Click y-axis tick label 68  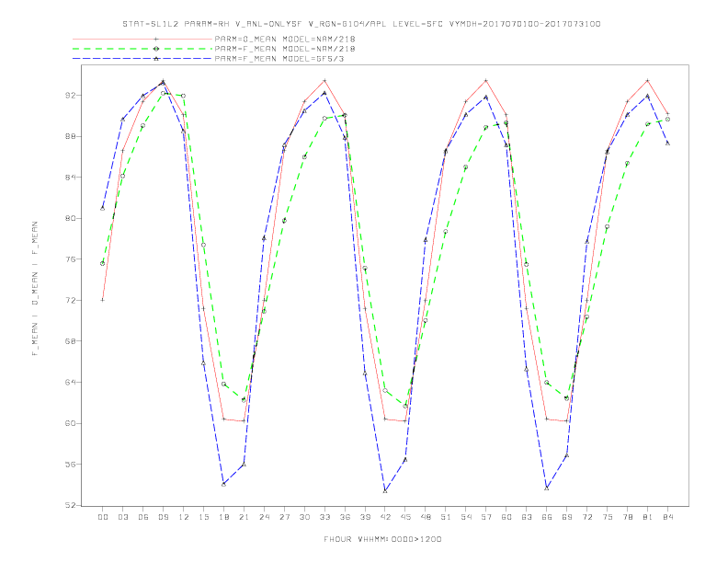[x=70, y=341]
